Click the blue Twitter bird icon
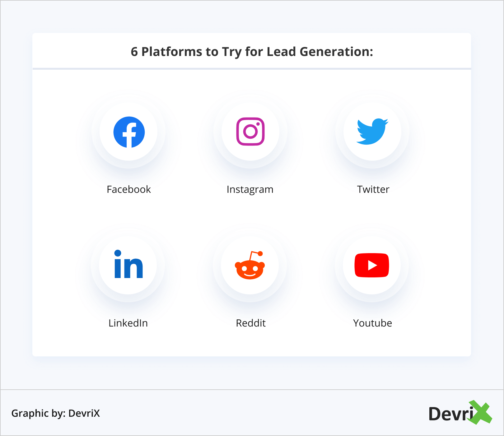 click(372, 131)
